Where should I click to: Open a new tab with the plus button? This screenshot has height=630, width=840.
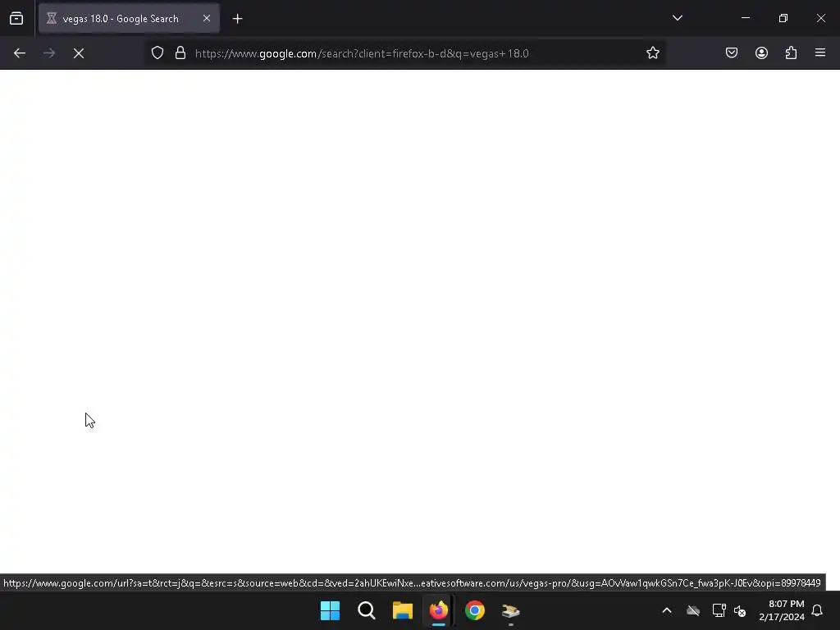point(237,19)
